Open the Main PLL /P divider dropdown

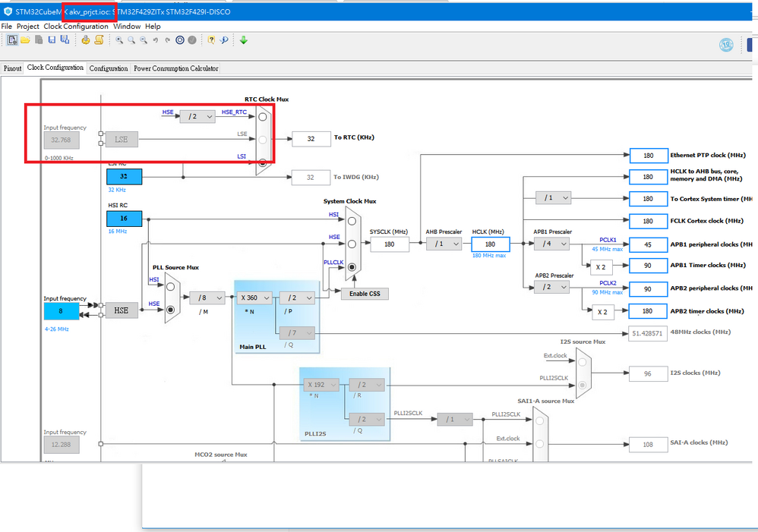(x=297, y=297)
